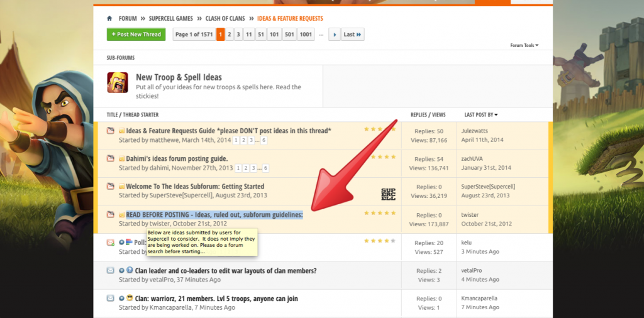The height and width of the screenshot is (318, 644).
Task: Click the question mark icon on the war layouts thread
Action: pyautogui.click(x=129, y=270)
